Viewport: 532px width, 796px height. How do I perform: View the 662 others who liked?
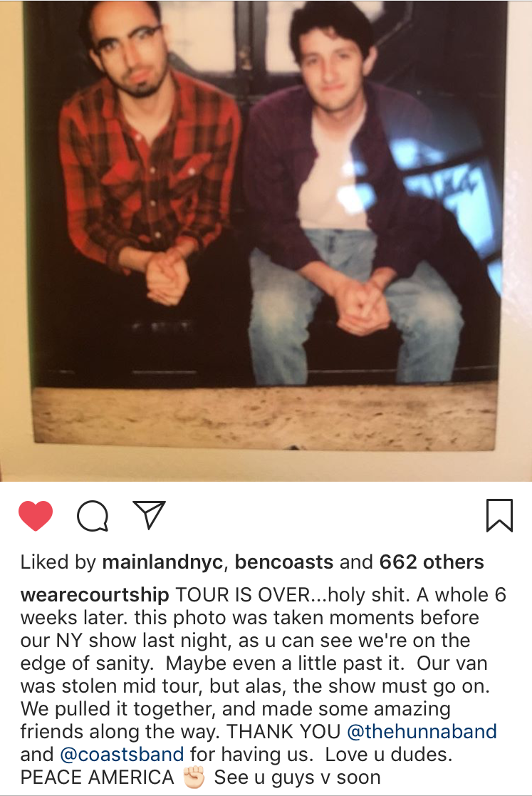click(432, 562)
